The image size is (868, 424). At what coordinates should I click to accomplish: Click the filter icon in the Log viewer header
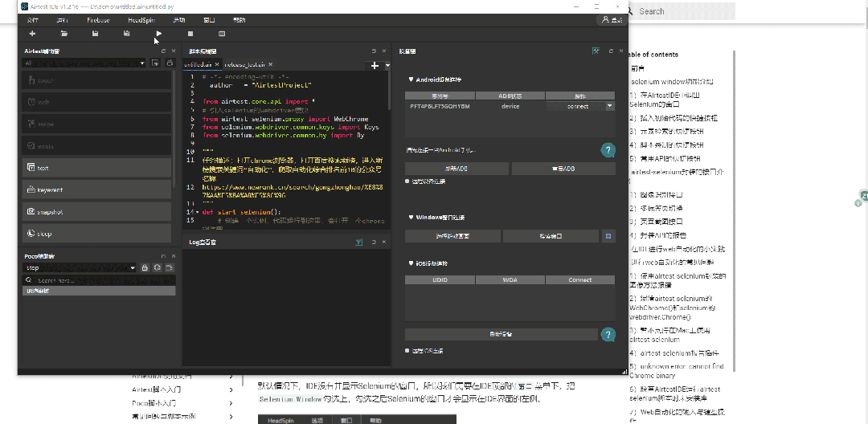click(359, 243)
